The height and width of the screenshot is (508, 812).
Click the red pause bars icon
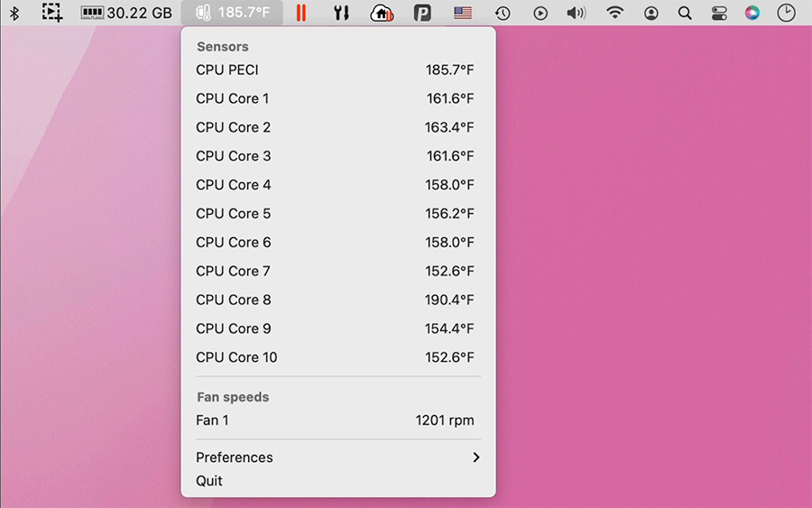coord(301,13)
